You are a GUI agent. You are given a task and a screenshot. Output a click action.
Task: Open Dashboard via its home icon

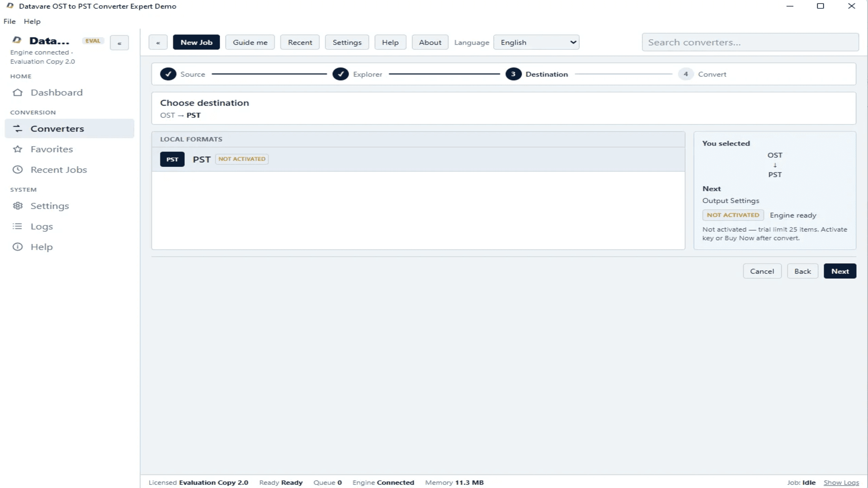click(x=18, y=93)
